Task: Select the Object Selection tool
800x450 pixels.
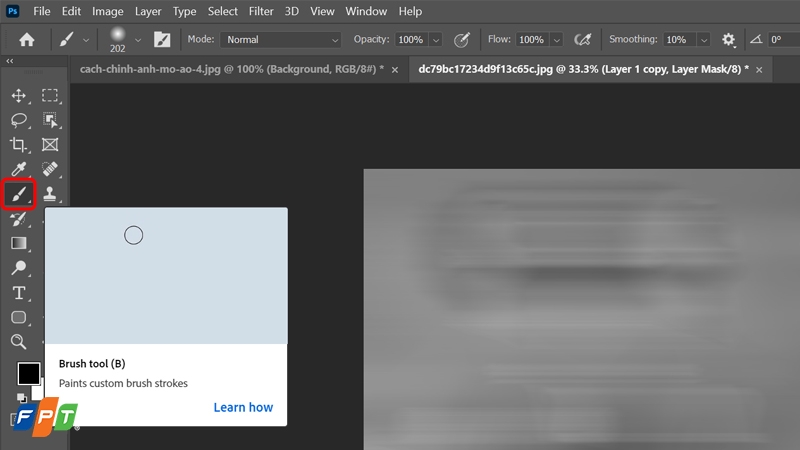Action: click(50, 120)
